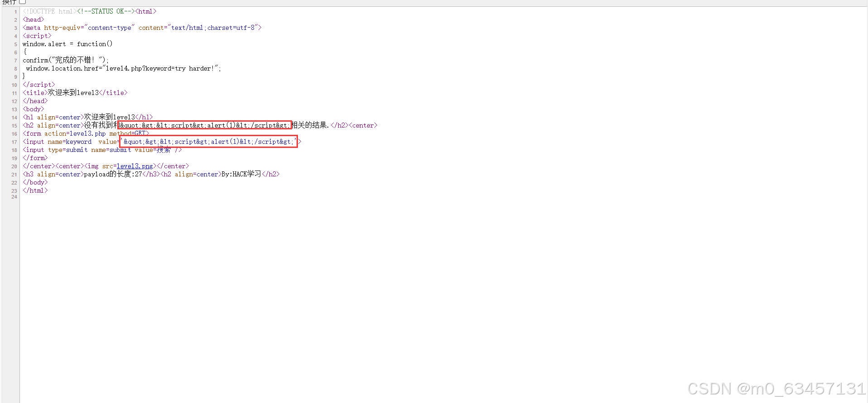The width and height of the screenshot is (868, 403).
Task: Click the <h1 align=center> heading line 14
Action: 88,117
